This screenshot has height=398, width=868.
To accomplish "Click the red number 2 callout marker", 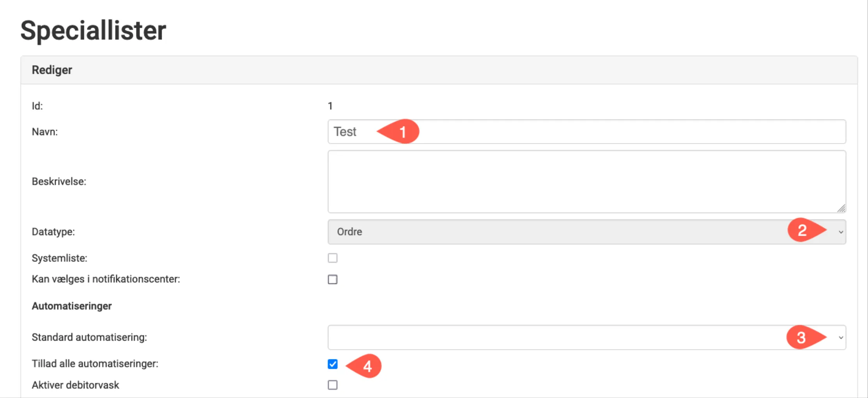I will pos(804,230).
